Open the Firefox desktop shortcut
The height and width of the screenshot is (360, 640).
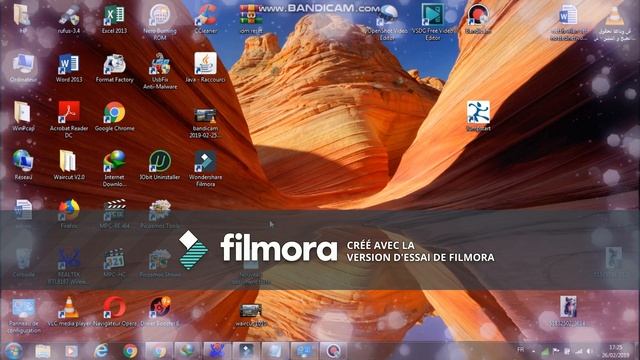[69, 213]
